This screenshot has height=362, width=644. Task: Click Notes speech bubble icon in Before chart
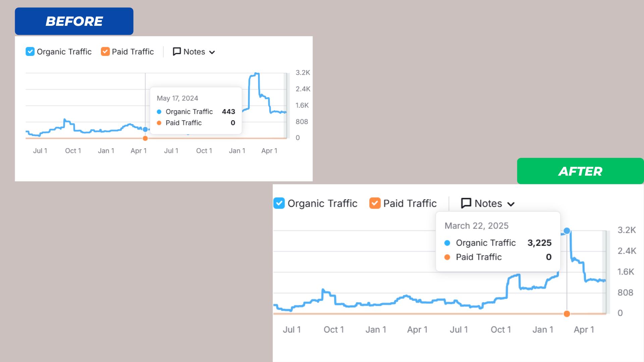pos(177,52)
